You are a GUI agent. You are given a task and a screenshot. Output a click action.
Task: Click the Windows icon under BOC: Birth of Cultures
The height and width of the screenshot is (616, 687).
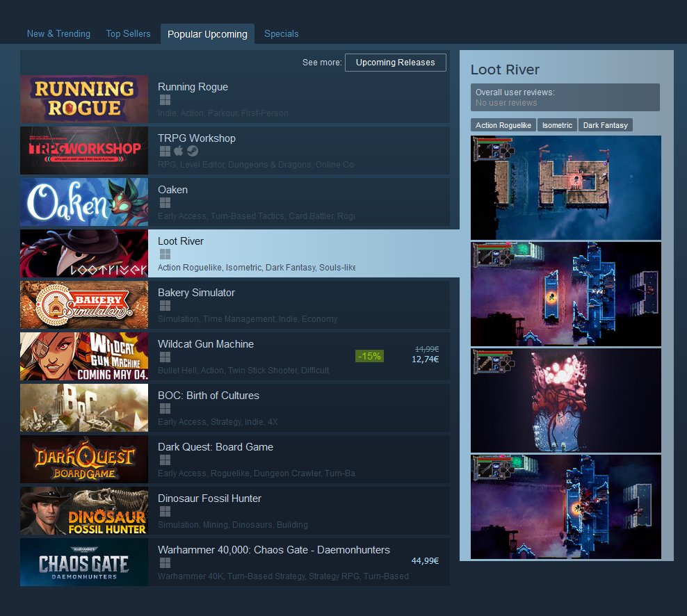click(165, 408)
